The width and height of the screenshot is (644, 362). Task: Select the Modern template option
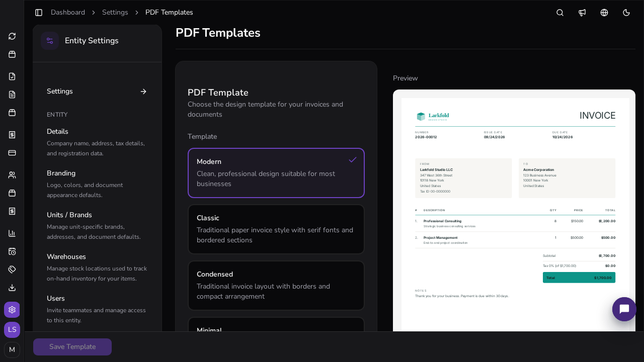276,173
